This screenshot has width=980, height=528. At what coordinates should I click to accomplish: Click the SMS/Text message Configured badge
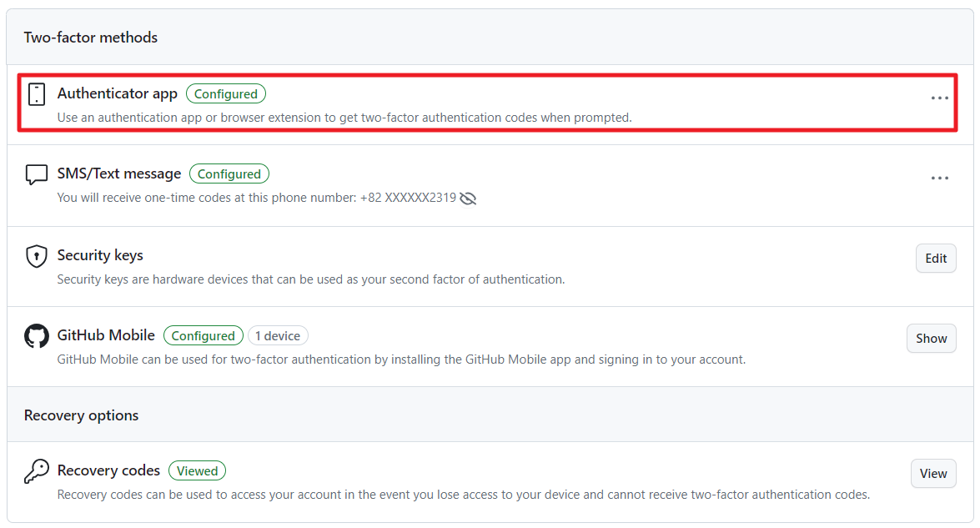pyautogui.click(x=229, y=173)
